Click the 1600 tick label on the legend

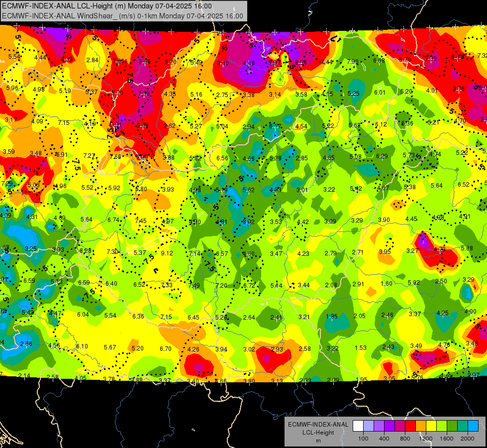[x=447, y=439]
